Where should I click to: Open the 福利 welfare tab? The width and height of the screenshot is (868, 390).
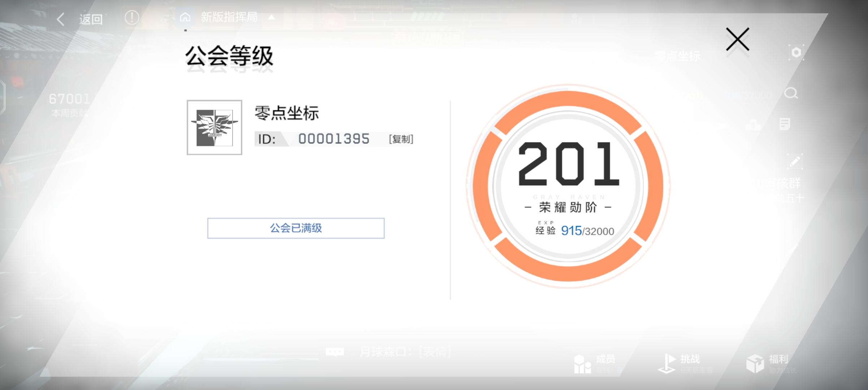pyautogui.click(x=771, y=364)
